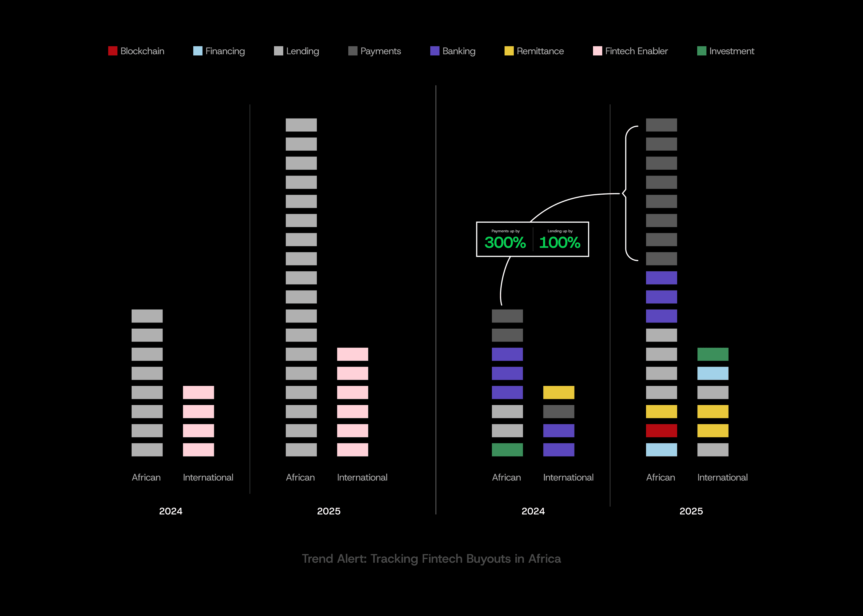Click the leftmost 2024 year label
Screen dimensions: 863x616
[x=170, y=511]
